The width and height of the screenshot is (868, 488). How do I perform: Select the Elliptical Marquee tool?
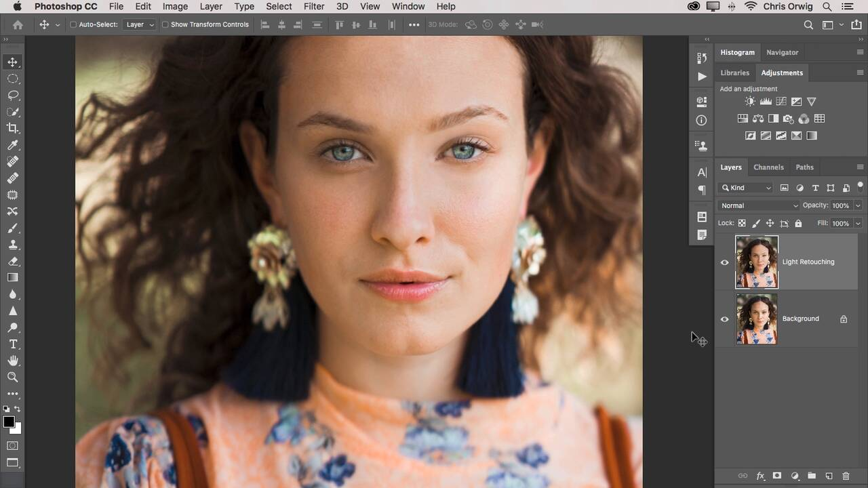[13, 79]
